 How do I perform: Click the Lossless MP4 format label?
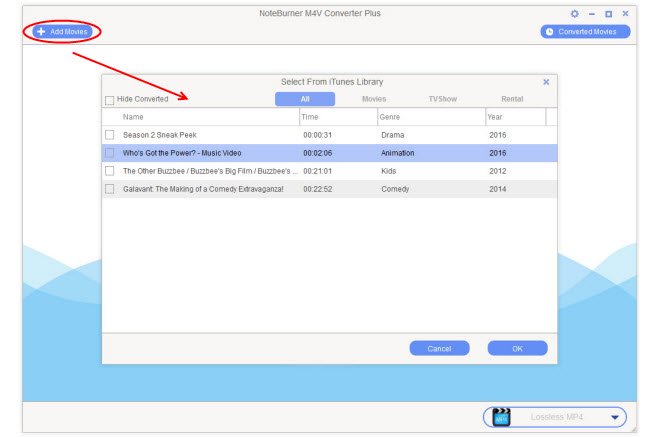(557, 417)
